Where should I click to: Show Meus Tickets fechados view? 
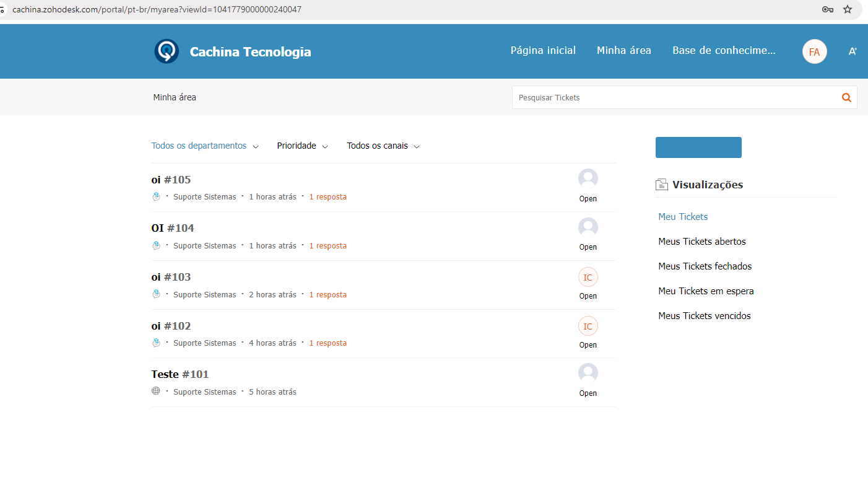click(x=705, y=266)
